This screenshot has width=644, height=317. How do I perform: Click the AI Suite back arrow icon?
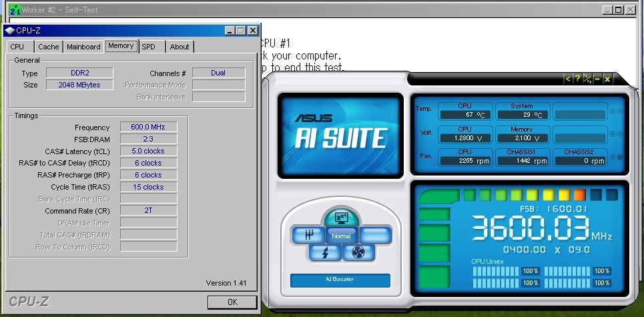tap(567, 79)
